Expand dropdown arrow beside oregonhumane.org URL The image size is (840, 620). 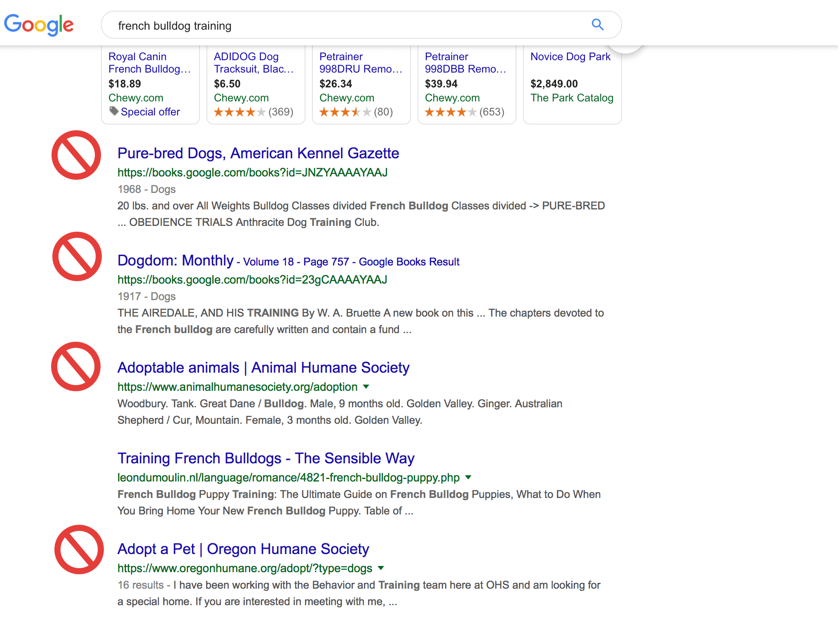coord(381,568)
